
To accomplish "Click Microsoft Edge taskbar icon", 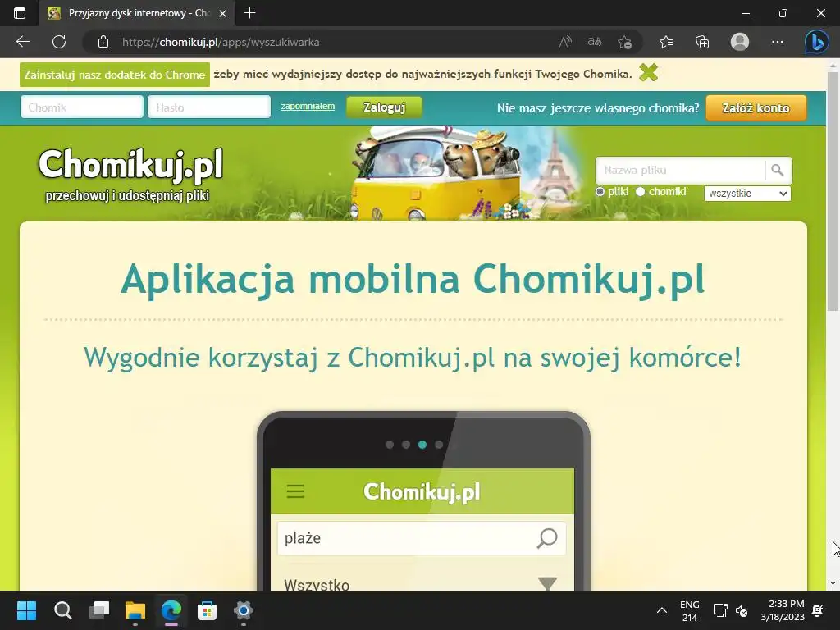I will (171, 610).
